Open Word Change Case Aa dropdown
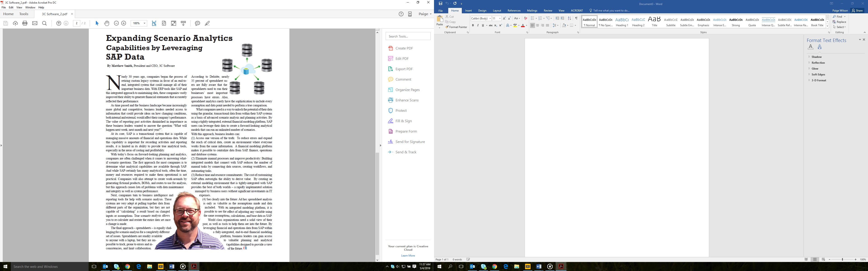This screenshot has height=271, width=868. [x=517, y=18]
